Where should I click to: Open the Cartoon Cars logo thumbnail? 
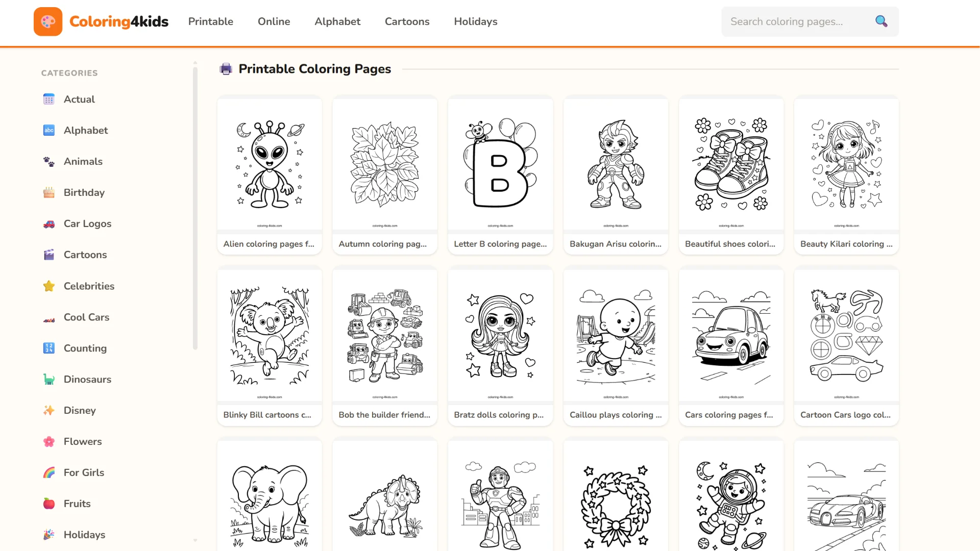[x=846, y=336]
